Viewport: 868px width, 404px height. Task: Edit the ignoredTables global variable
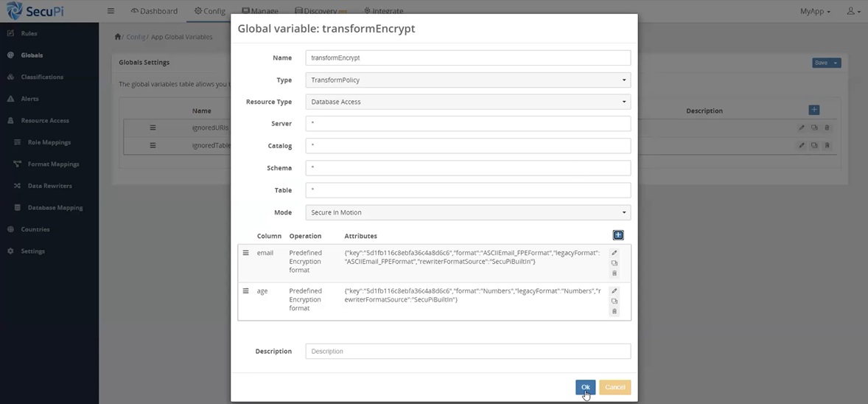[x=801, y=146]
